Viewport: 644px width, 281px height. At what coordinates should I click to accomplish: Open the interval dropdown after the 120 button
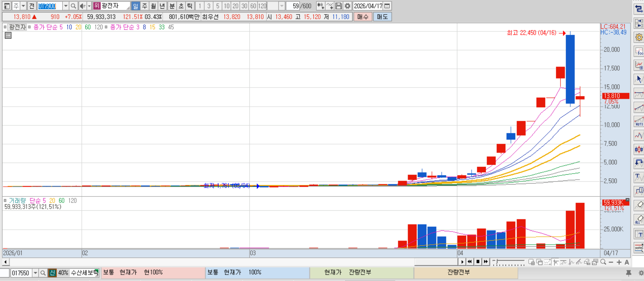point(282,6)
